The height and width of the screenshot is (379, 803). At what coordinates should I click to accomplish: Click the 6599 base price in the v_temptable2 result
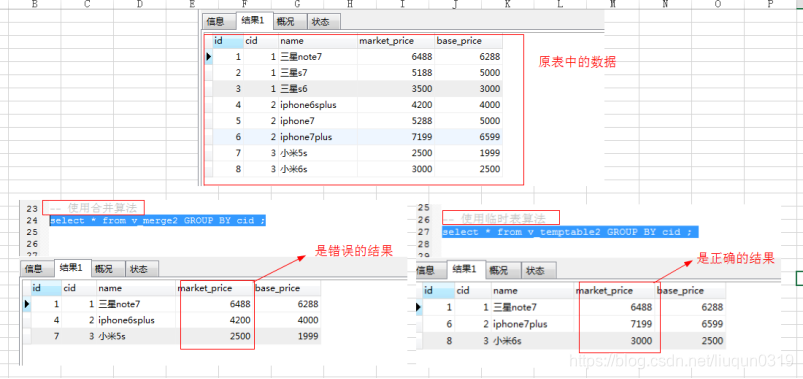point(690,324)
